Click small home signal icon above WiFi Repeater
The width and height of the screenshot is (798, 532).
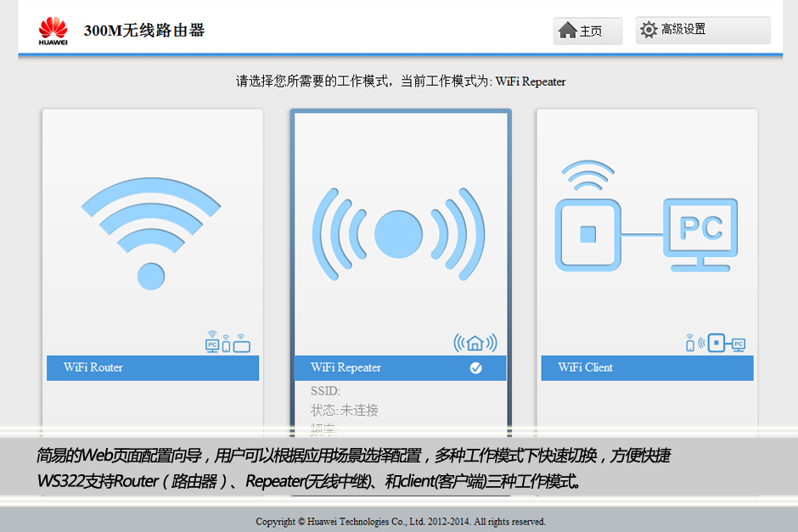click(x=475, y=344)
